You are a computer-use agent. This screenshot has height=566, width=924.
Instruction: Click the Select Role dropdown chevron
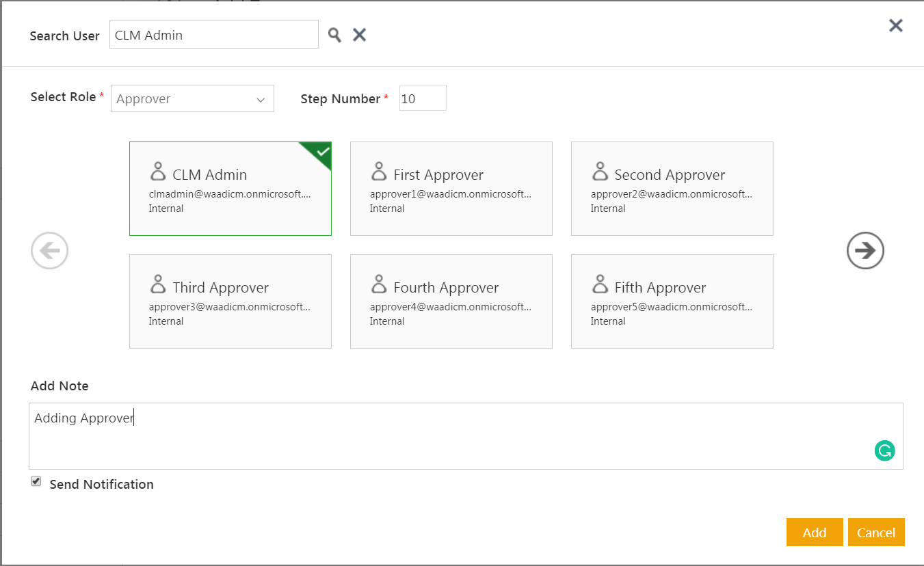click(261, 100)
